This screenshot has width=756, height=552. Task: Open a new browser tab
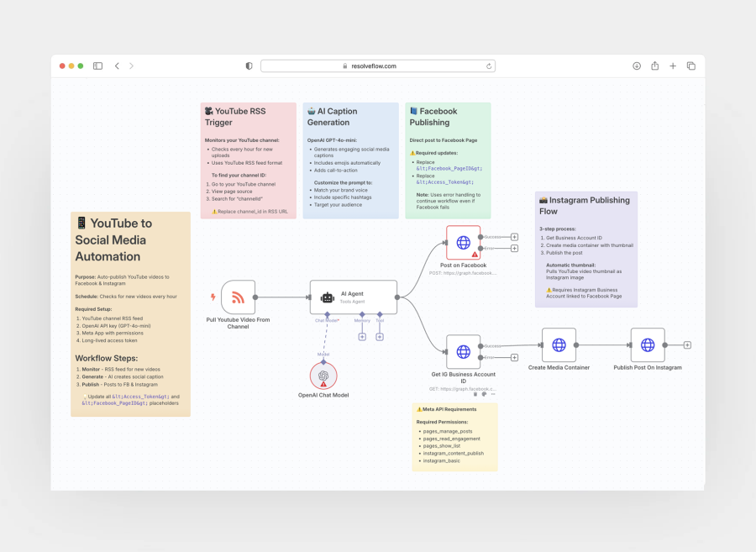673,66
